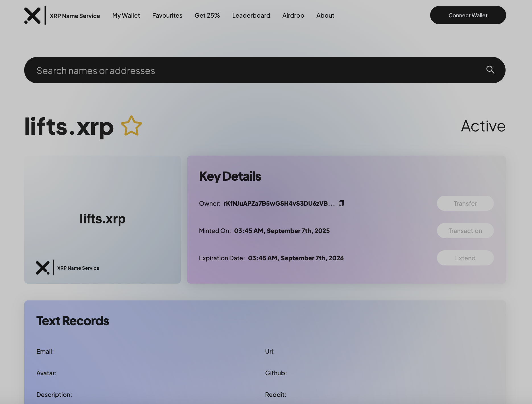
Task: Click the Transfer button
Action: pyautogui.click(x=465, y=203)
